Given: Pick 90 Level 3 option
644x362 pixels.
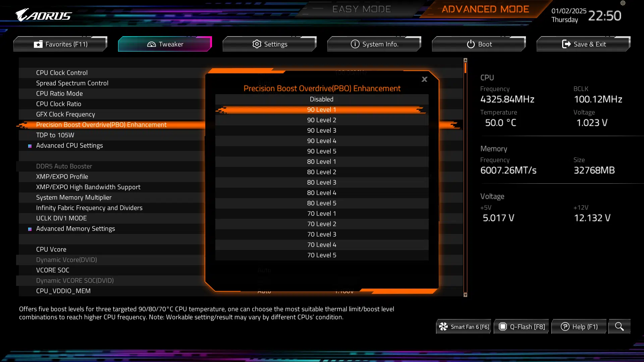Looking at the screenshot, I should pyautogui.click(x=322, y=130).
